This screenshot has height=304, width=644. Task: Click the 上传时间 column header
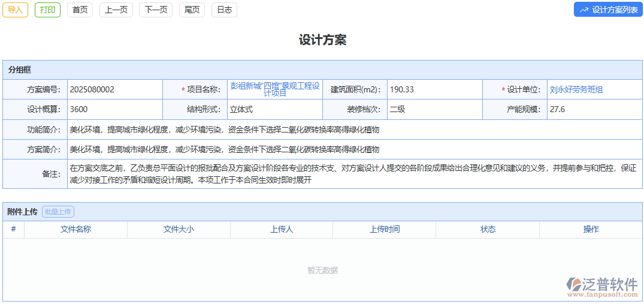pos(385,229)
